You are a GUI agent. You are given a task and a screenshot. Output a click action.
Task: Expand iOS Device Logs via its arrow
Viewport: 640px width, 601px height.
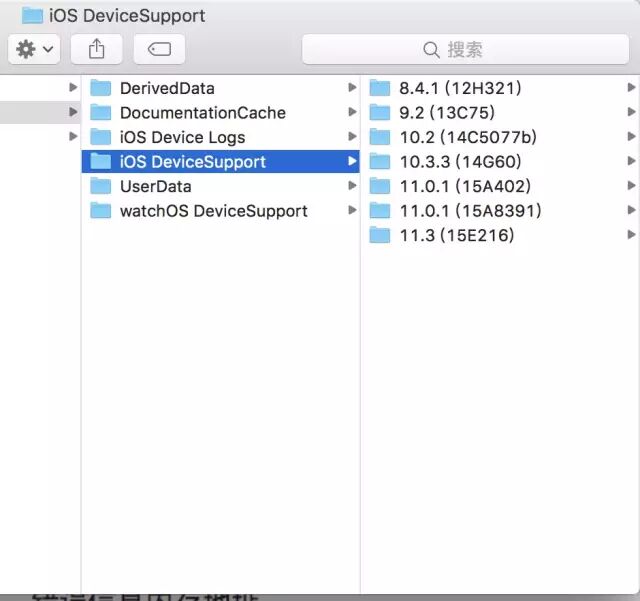(352, 136)
